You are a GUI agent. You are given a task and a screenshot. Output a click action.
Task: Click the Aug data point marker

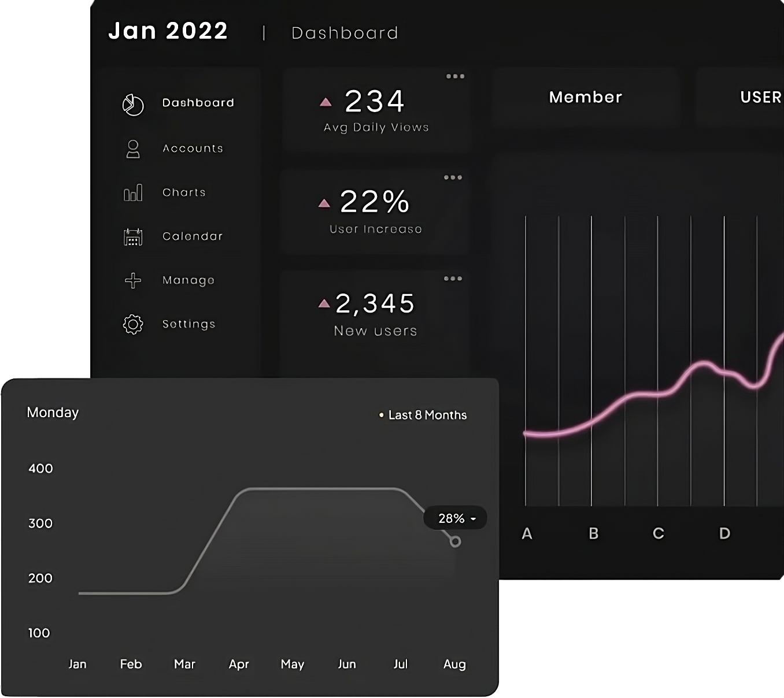point(455,541)
